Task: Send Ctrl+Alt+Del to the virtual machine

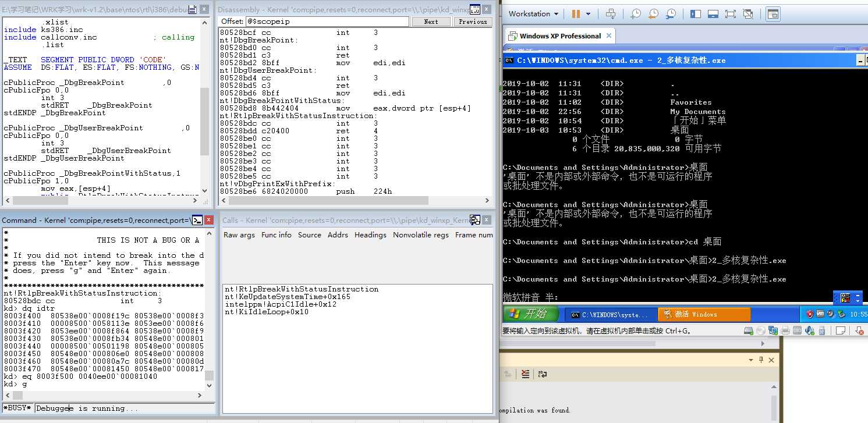Action: point(610,14)
